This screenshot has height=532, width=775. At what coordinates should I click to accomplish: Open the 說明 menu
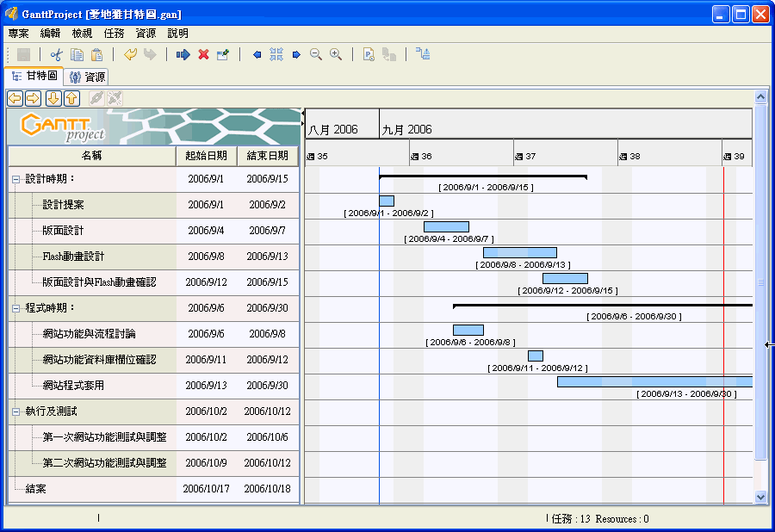point(178,33)
